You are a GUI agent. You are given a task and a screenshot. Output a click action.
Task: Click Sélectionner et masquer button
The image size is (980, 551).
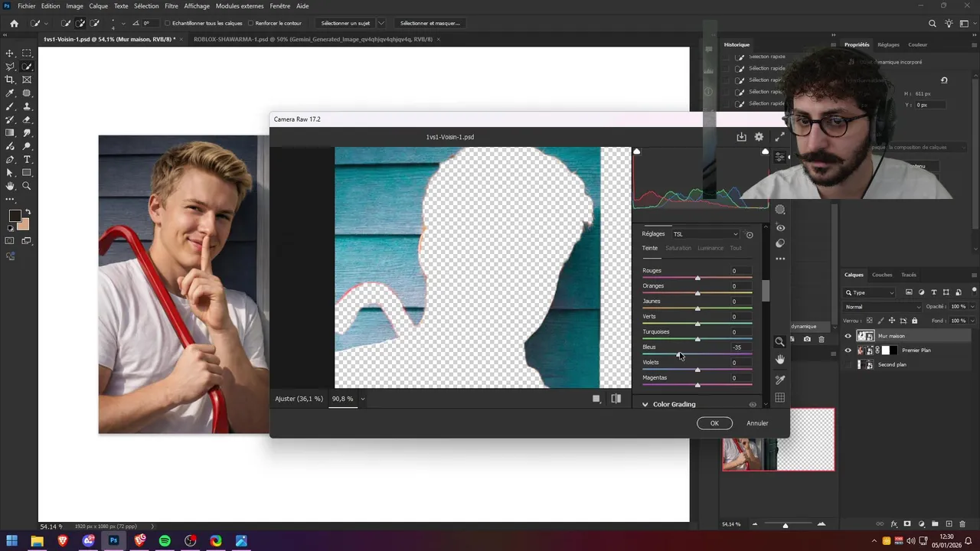[x=430, y=23]
